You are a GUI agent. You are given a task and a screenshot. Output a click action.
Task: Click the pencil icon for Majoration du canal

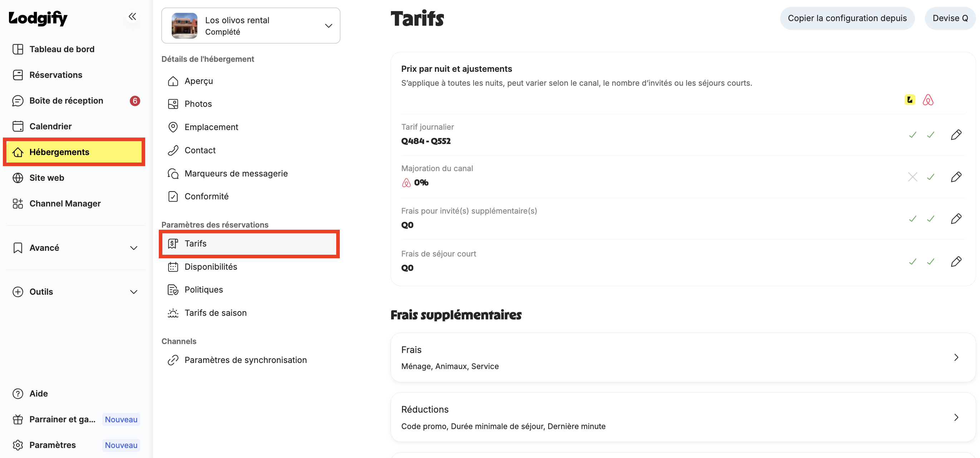(x=956, y=177)
